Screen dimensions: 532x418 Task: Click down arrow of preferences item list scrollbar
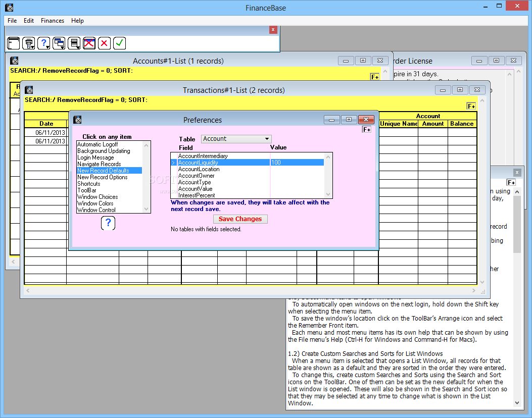coord(146,209)
